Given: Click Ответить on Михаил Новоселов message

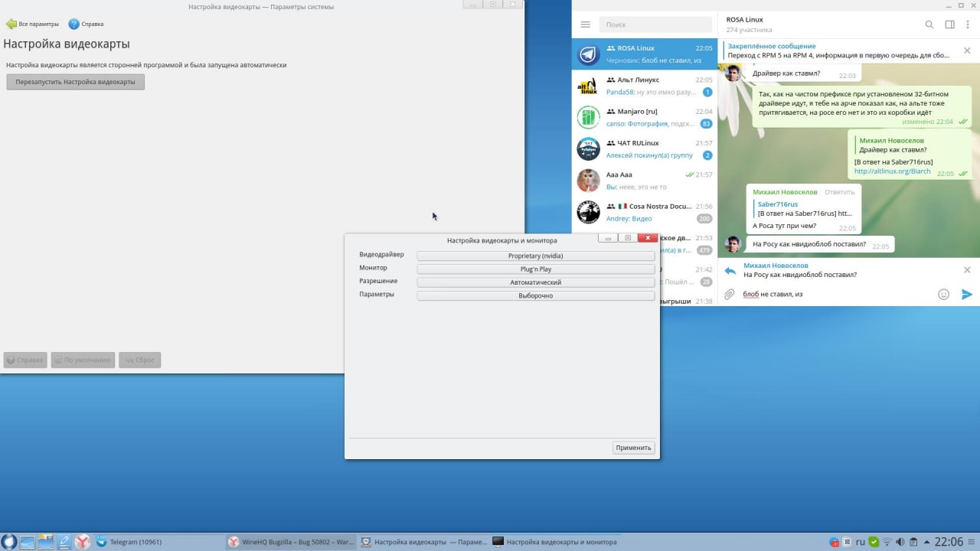Looking at the screenshot, I should pos(839,192).
